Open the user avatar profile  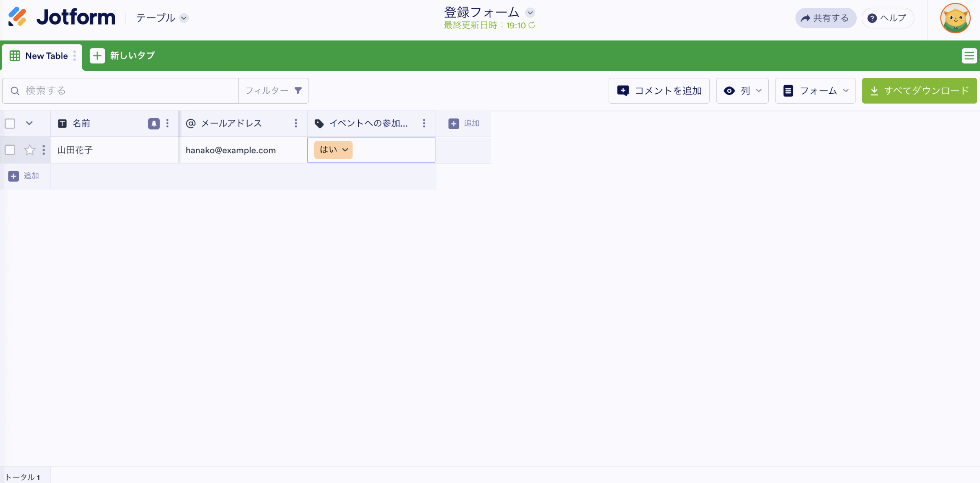(x=955, y=18)
